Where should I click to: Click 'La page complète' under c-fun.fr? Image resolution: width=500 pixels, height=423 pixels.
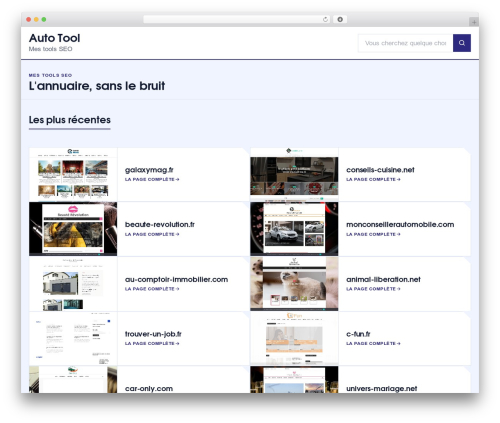click(x=373, y=343)
